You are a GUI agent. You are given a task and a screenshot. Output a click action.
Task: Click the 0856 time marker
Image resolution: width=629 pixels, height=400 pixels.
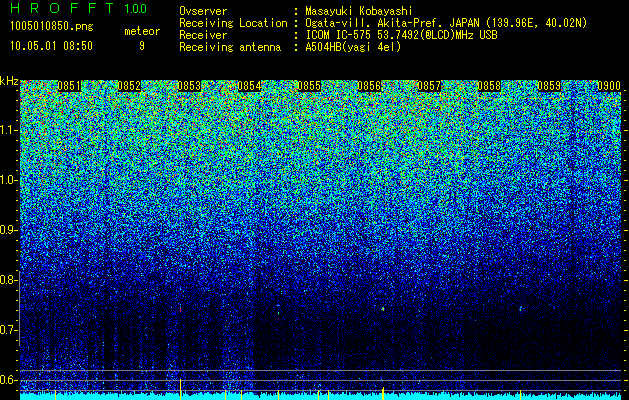pos(369,86)
